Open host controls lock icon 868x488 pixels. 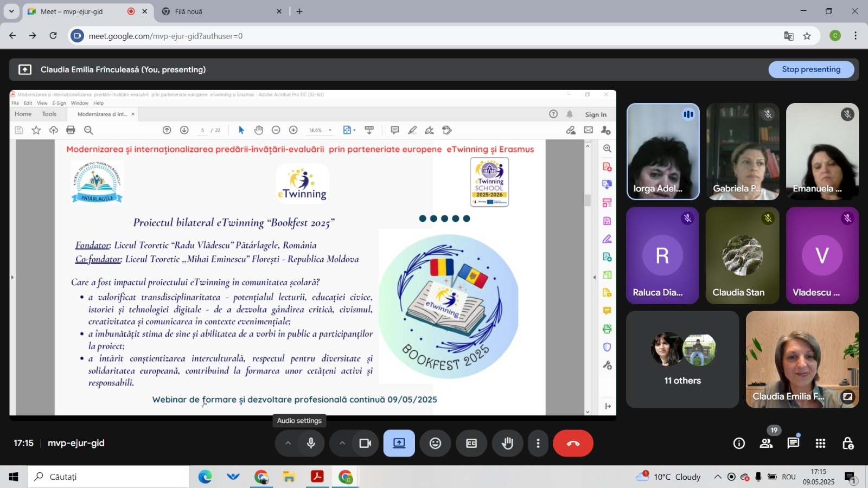[848, 444]
